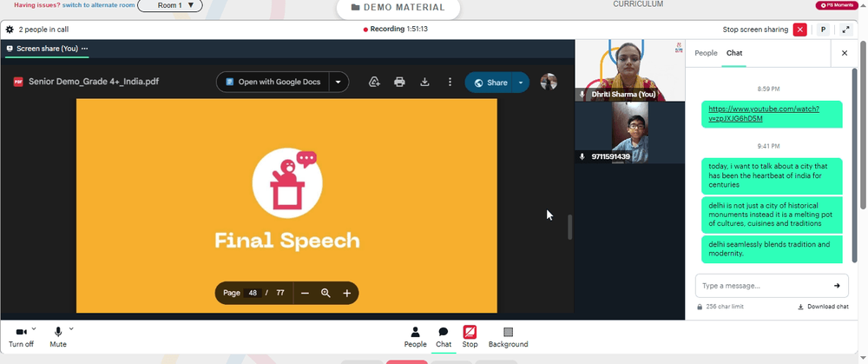868x364 pixels.
Task: Open the YouTube link in chat
Action: click(x=763, y=114)
